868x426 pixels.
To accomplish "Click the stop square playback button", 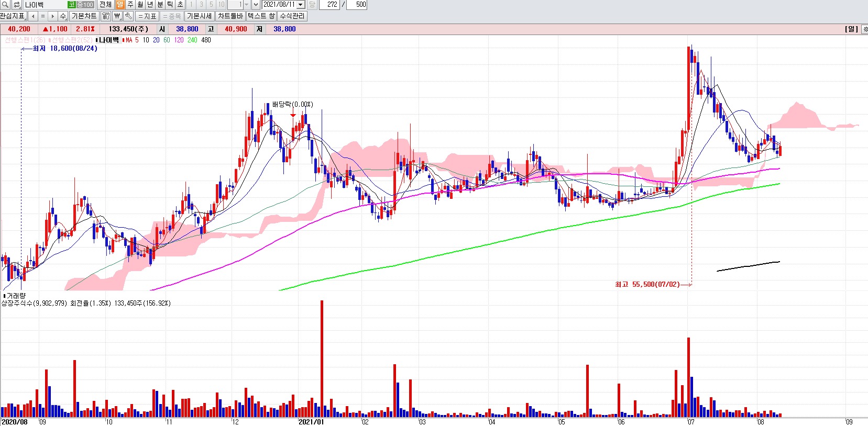I will [43, 16].
